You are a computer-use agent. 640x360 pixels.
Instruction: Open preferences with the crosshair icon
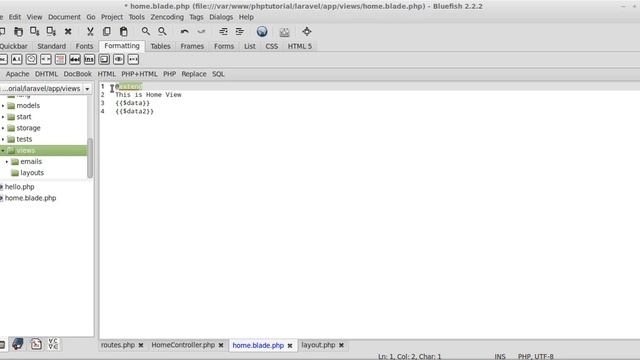[307, 31]
